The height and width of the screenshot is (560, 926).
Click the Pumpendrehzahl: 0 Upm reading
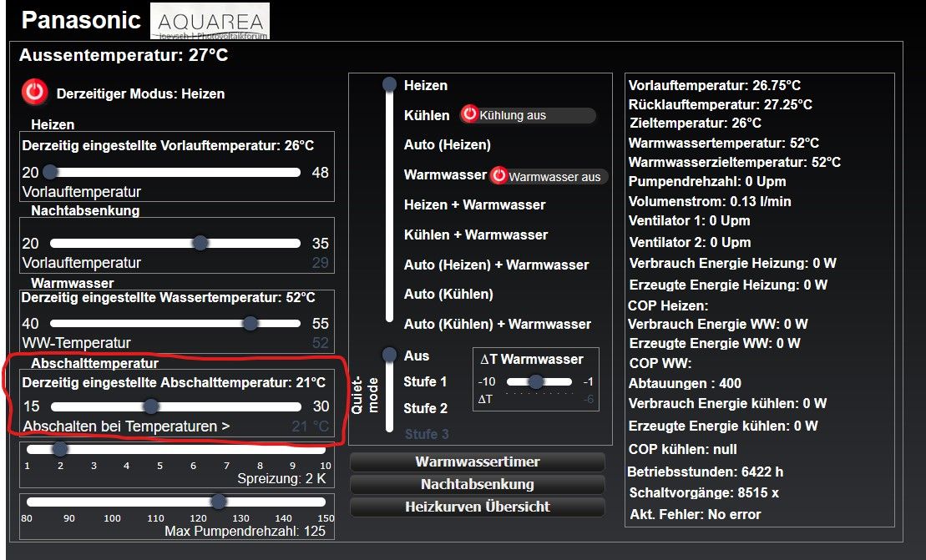[707, 181]
